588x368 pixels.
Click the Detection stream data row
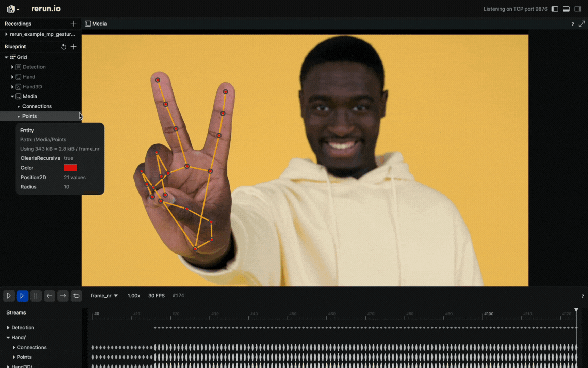365,328
